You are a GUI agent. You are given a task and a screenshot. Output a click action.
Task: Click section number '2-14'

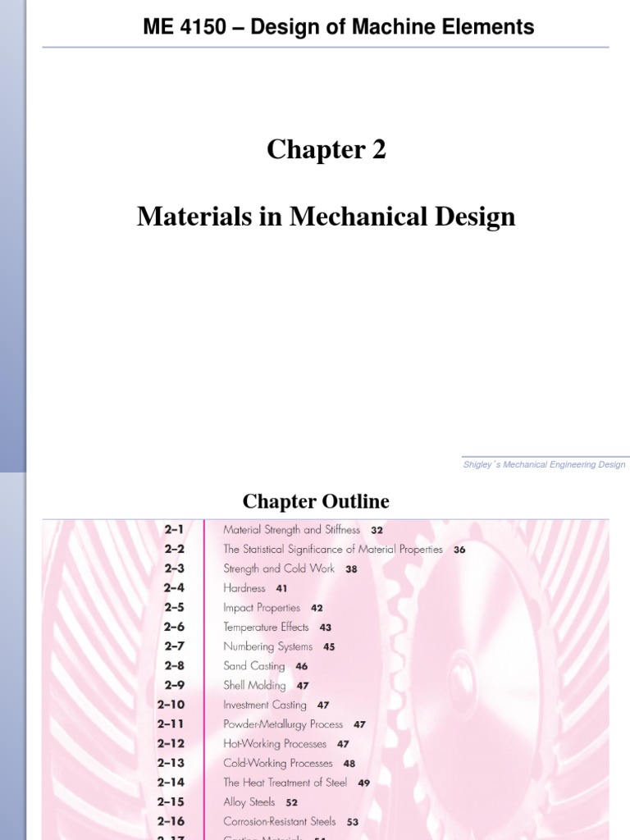point(171,782)
